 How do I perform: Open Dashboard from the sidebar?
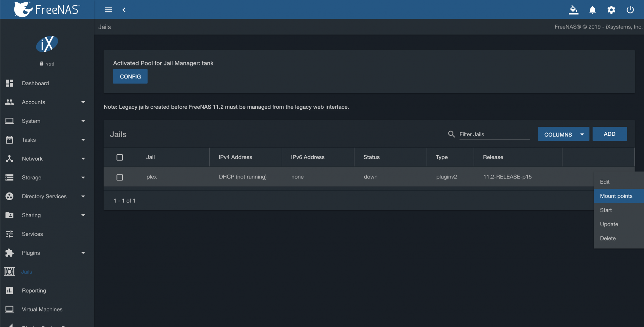coord(35,83)
